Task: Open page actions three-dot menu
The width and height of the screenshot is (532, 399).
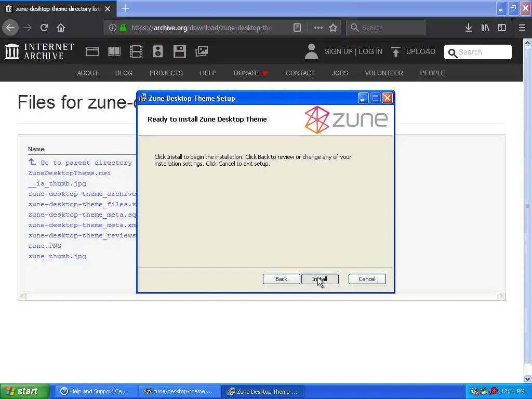Action: click(x=318, y=28)
